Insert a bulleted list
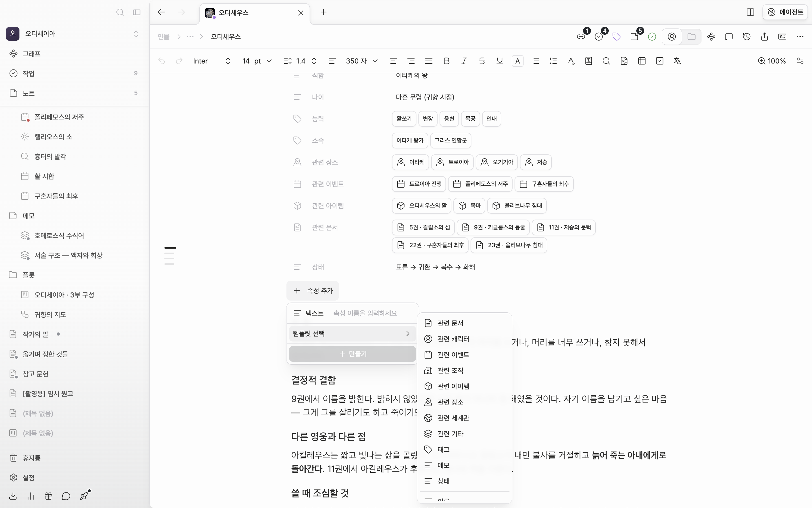Screen dimensions: 812x508 tap(535, 61)
